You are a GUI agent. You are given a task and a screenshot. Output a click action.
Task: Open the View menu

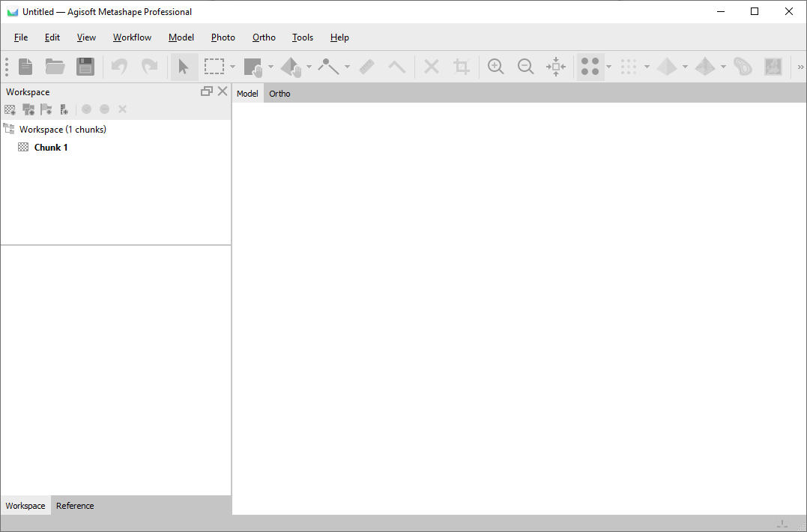coord(86,37)
